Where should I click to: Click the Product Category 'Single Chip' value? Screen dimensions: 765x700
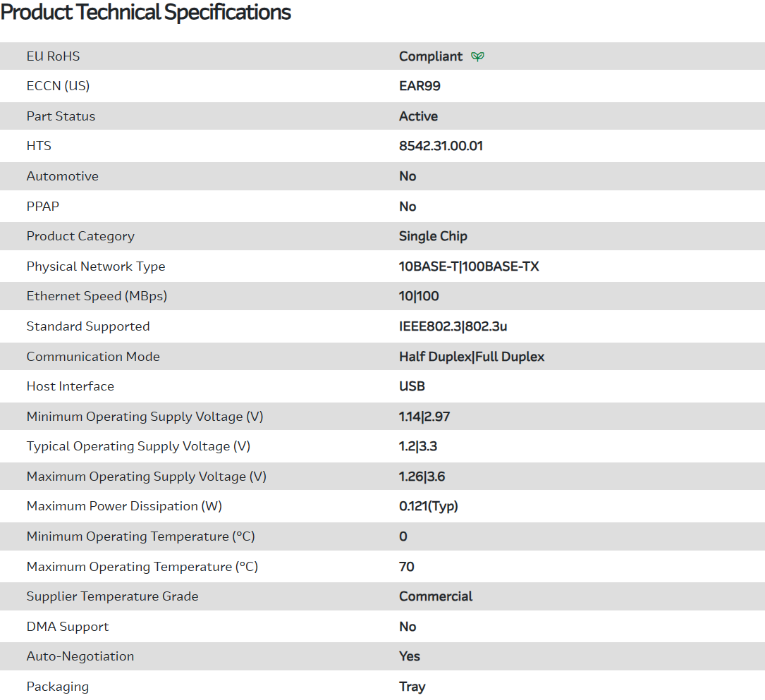click(433, 236)
